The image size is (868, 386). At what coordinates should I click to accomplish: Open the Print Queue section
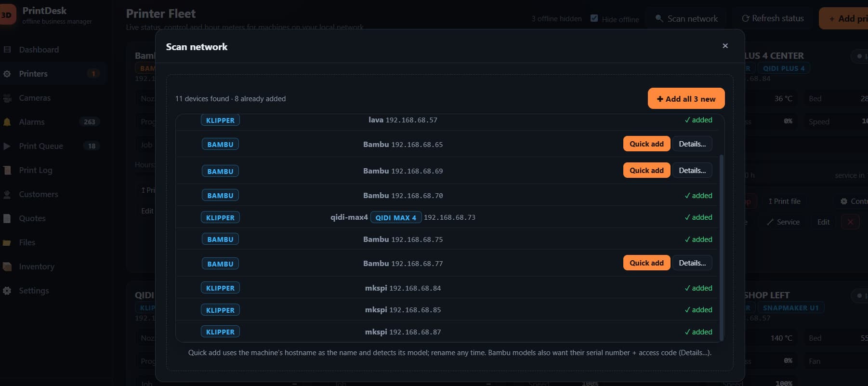click(41, 146)
